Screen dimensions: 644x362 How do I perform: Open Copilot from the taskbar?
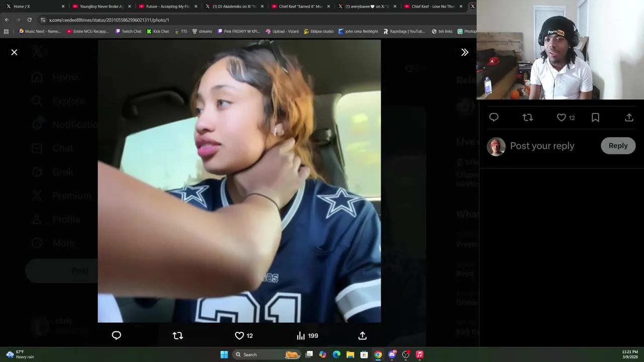[323, 354]
